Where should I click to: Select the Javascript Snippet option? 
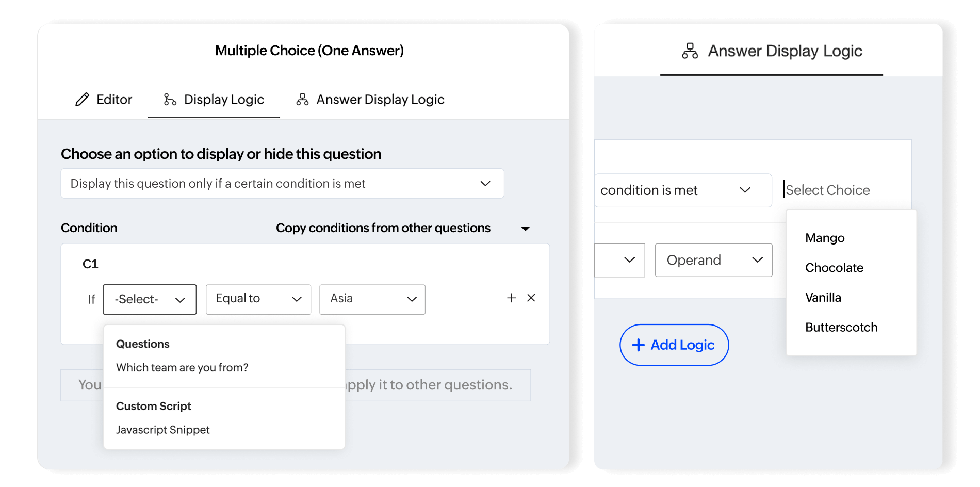click(x=162, y=430)
